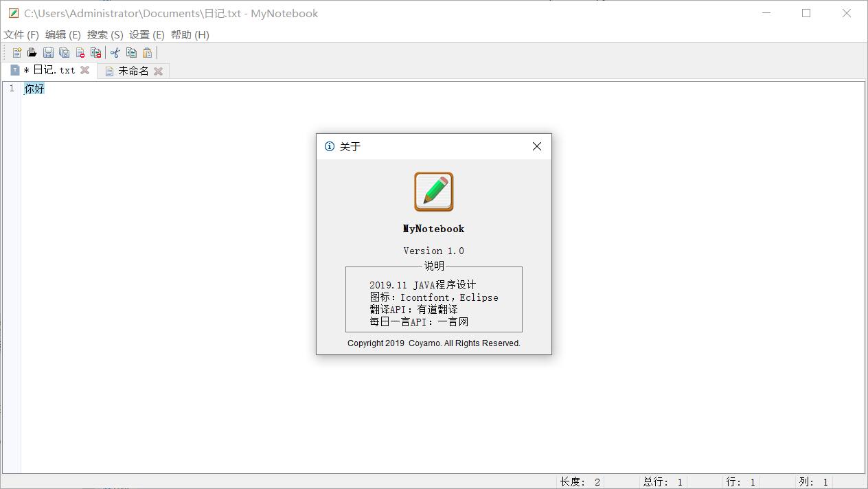Close the 日记.txt tab with its X
The height and width of the screenshot is (489, 868).
coord(85,70)
